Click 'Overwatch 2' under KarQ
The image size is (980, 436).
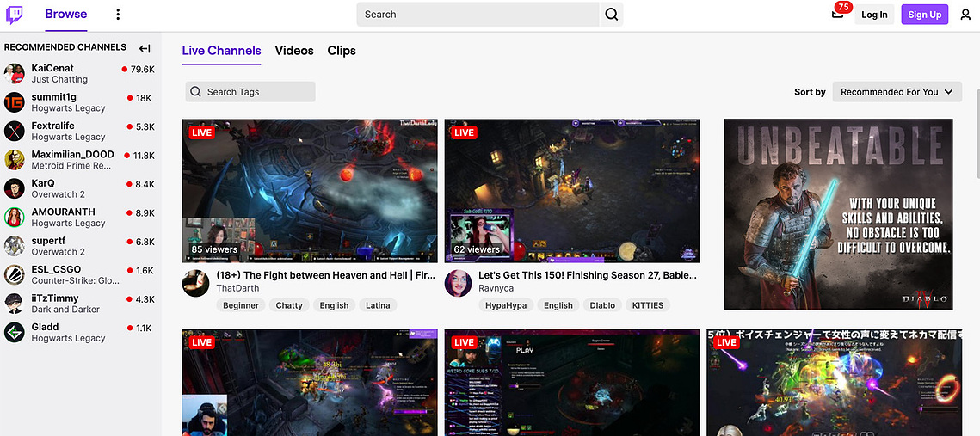59,194
